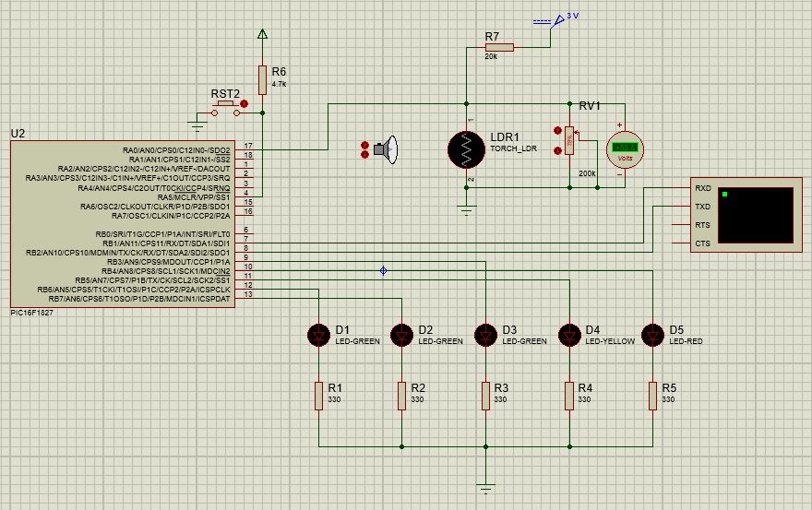Click pin number 13 on U2
Screen dimensions: 812x510
(248, 294)
